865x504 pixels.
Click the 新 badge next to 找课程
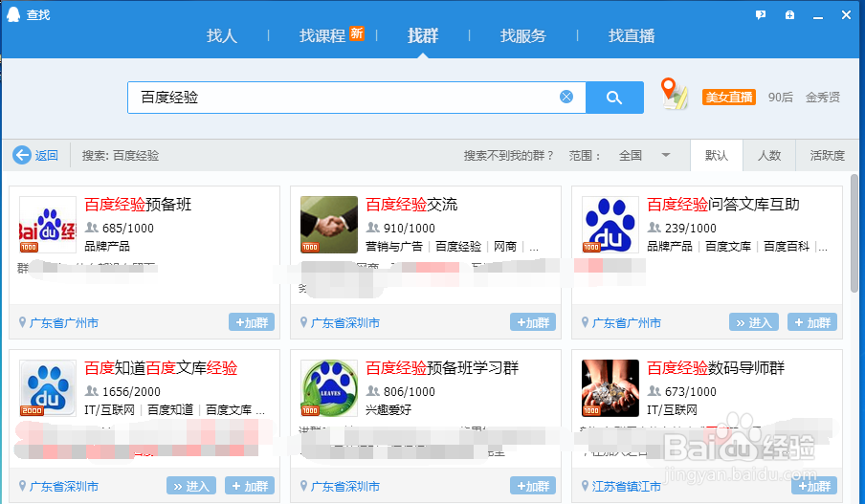tap(356, 33)
